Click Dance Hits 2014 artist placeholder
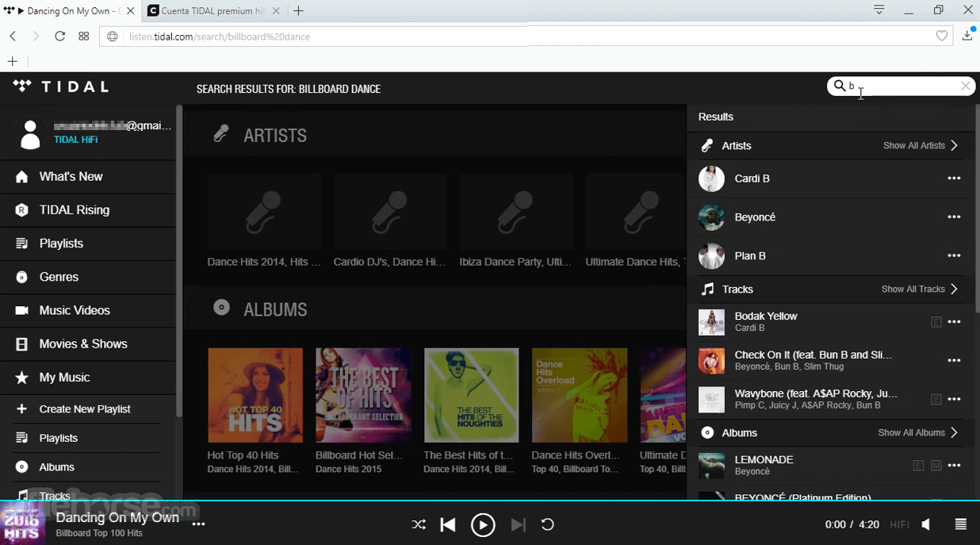 pos(264,211)
